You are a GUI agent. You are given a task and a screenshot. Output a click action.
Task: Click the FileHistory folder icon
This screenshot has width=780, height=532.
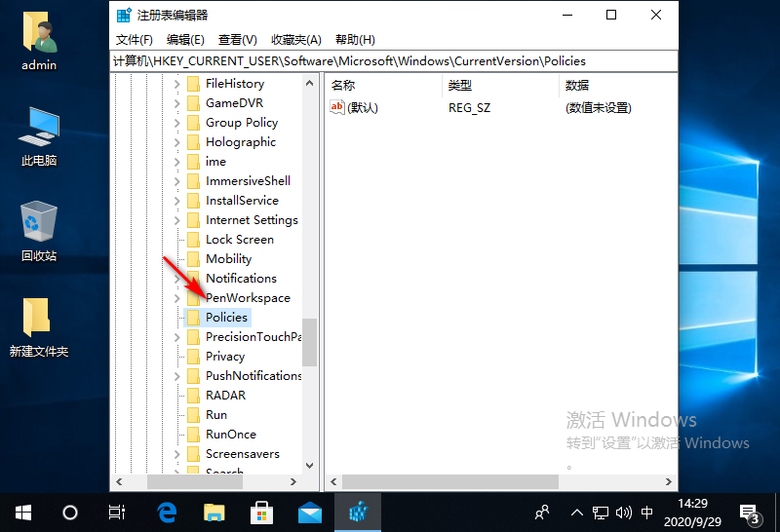pos(193,84)
